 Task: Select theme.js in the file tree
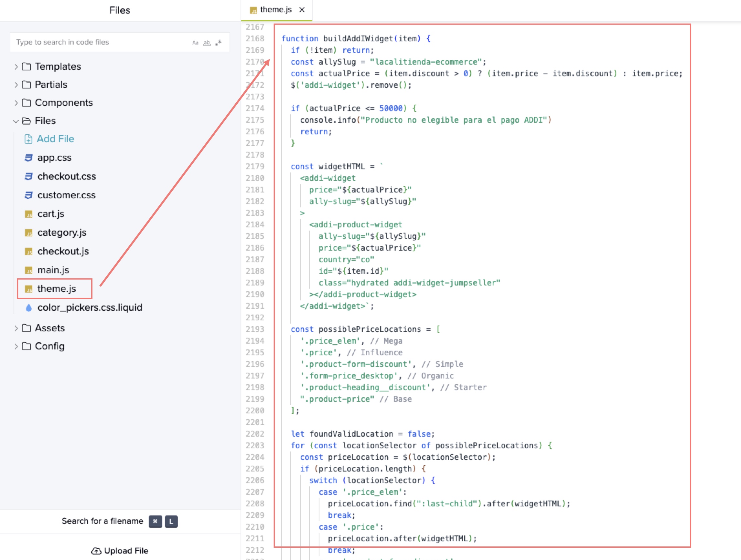pyautogui.click(x=56, y=288)
